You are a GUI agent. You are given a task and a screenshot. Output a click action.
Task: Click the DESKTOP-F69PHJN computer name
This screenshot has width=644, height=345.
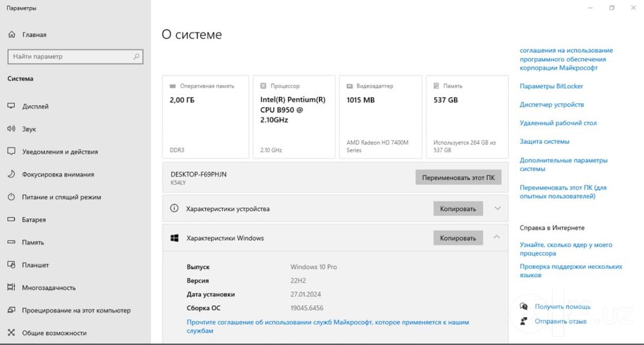tap(198, 174)
